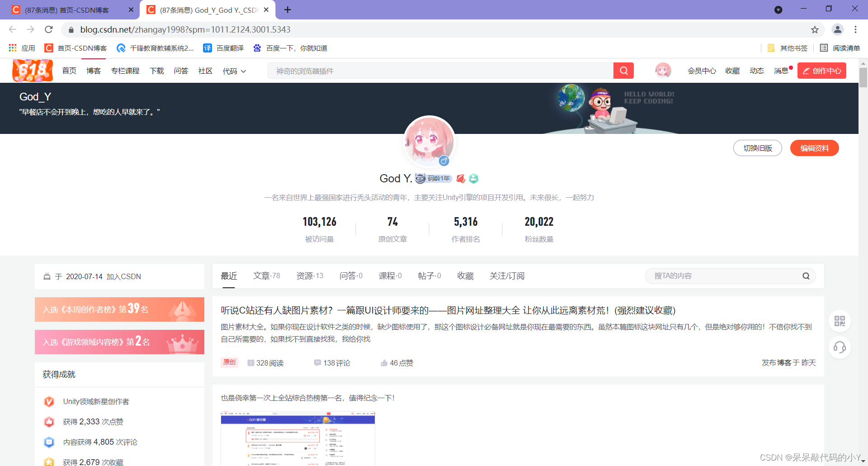Open Chrome tab search dropdown arrow
The height and width of the screenshot is (466, 868).
pyautogui.click(x=778, y=10)
